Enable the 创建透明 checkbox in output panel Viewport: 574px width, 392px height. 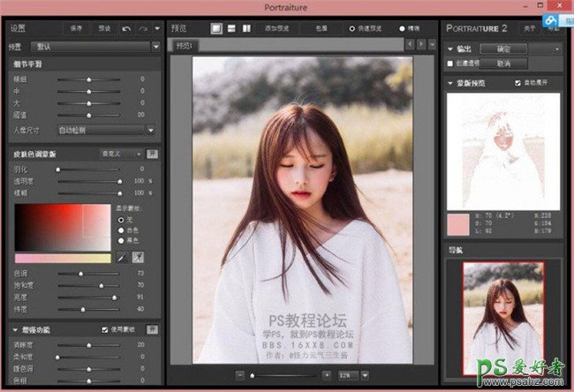click(450, 64)
